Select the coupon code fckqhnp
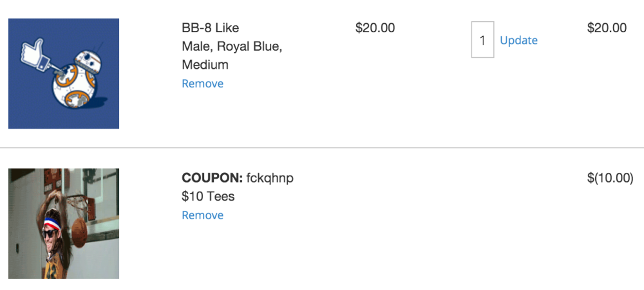This screenshot has width=644, height=290. tap(270, 178)
